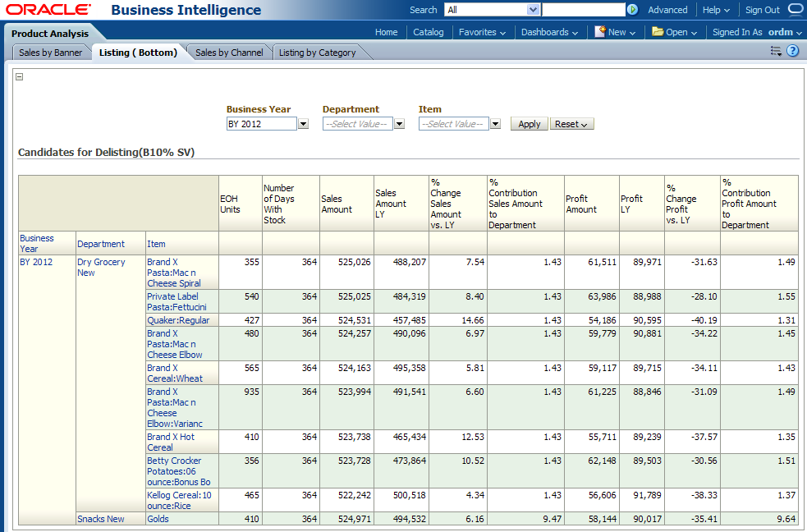Click the New document icon

click(x=600, y=32)
